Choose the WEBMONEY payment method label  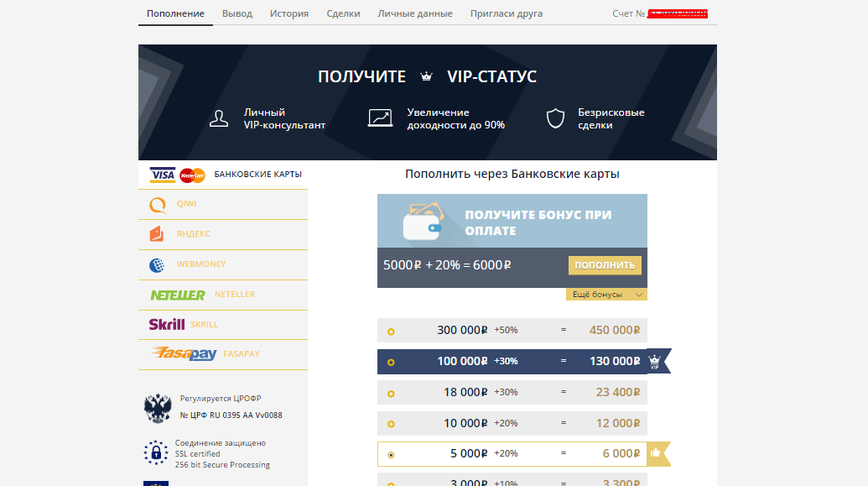(x=201, y=264)
